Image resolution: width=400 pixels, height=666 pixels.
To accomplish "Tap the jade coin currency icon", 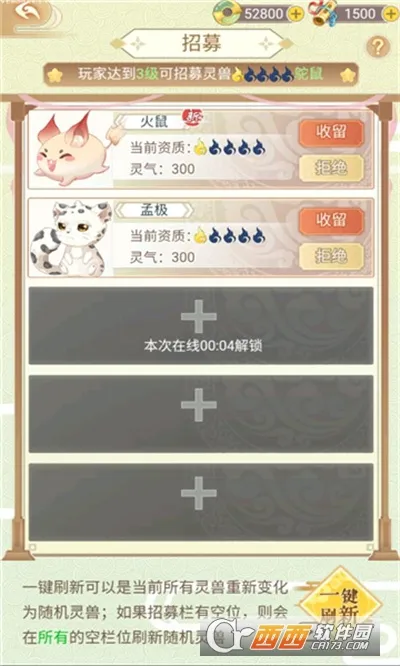I will coord(227,13).
